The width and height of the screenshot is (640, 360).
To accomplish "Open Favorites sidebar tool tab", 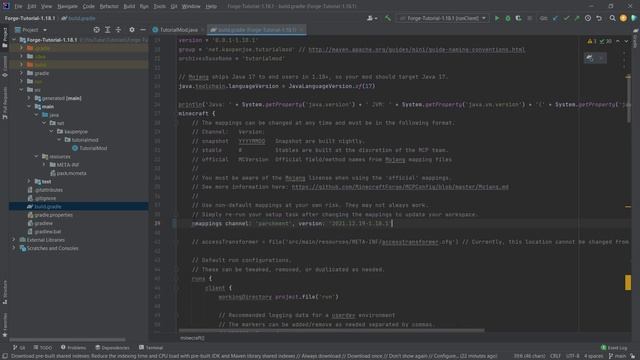I will tap(5, 325).
